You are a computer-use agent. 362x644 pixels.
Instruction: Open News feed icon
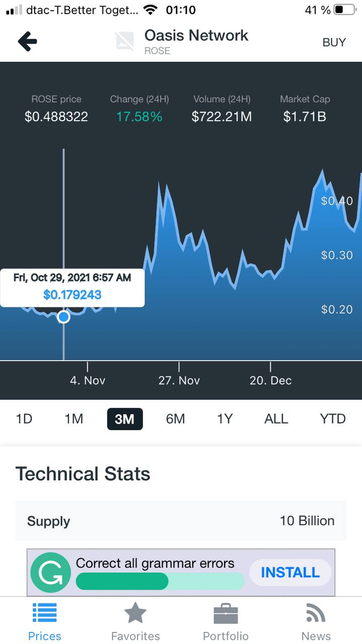point(316,614)
